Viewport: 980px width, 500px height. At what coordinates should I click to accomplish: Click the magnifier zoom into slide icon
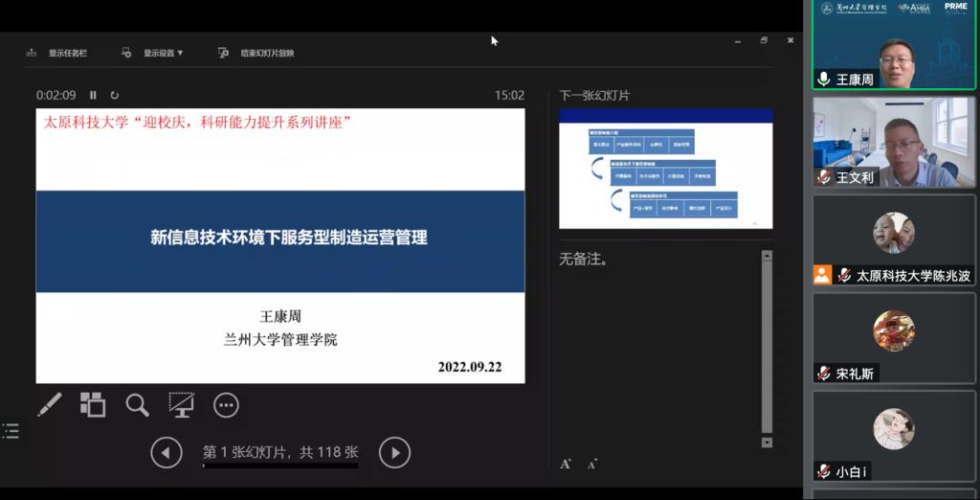point(137,405)
